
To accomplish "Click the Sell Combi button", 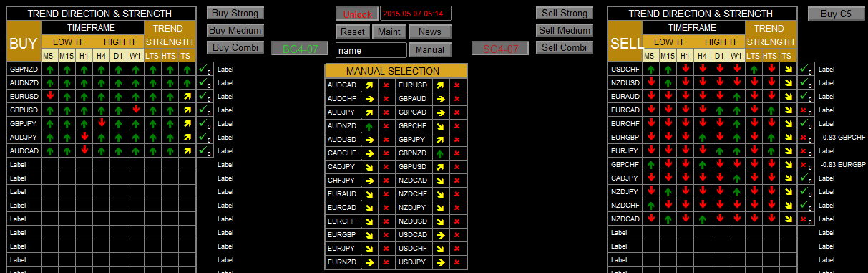I will coord(565,47).
